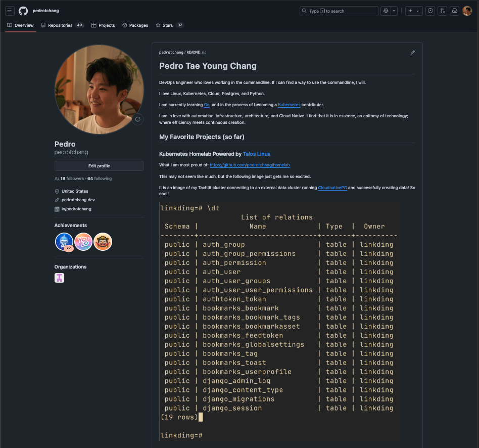Open the organization avatar under Organizations
479x448 pixels.
click(59, 278)
